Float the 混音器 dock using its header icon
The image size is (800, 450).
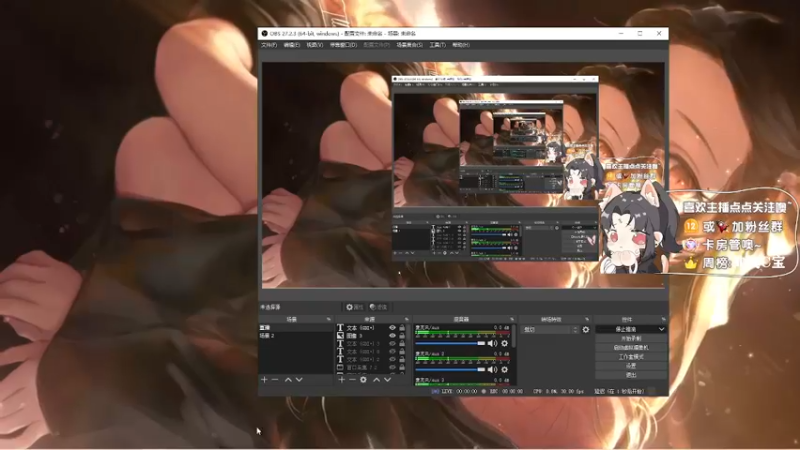(512, 319)
